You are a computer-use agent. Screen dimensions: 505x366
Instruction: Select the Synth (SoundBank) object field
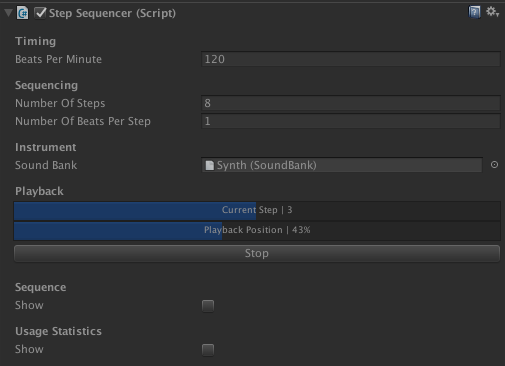coord(342,165)
